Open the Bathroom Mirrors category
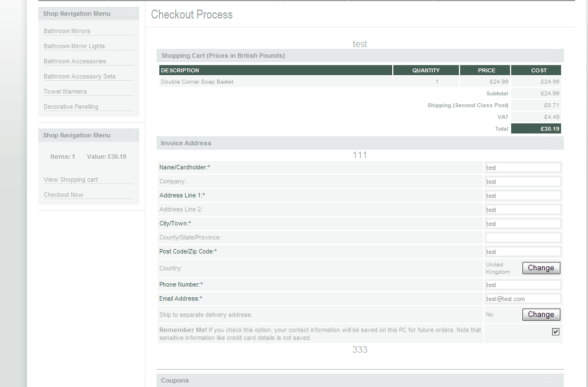The image size is (588, 387). (x=67, y=31)
